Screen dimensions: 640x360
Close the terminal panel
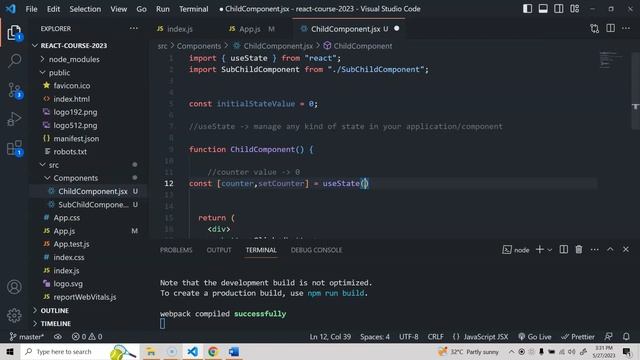(x=626, y=249)
